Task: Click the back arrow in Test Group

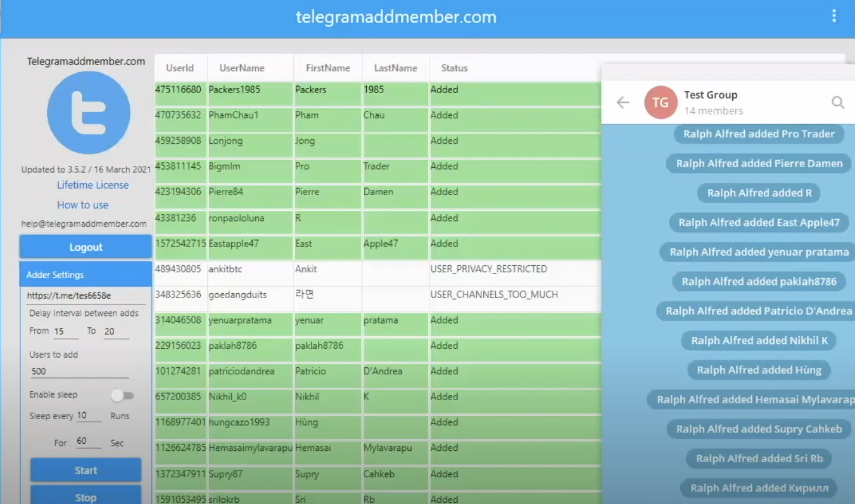Action: click(623, 102)
